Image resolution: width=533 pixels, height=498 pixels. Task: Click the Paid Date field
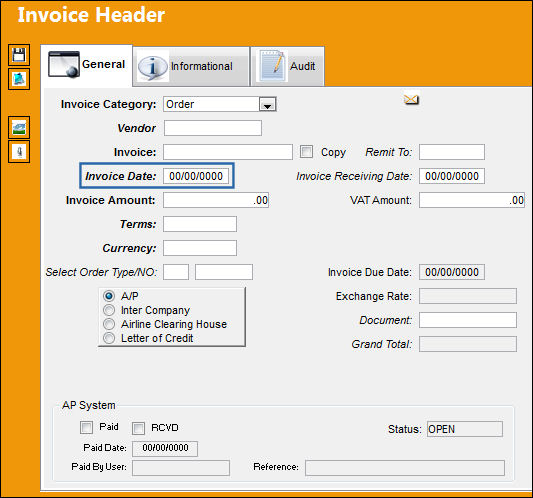point(165,449)
